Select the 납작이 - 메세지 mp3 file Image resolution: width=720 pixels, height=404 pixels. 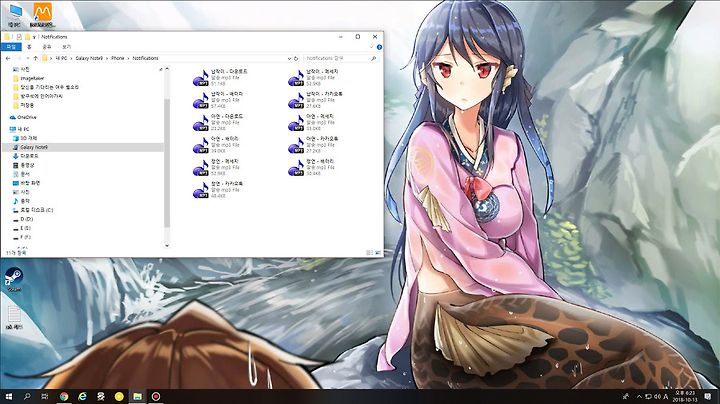click(314, 78)
